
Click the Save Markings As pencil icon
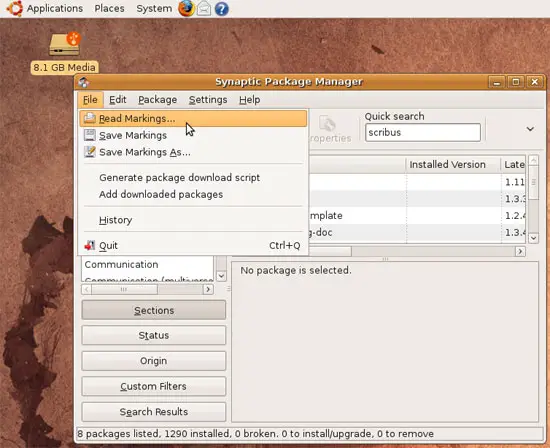pos(90,152)
